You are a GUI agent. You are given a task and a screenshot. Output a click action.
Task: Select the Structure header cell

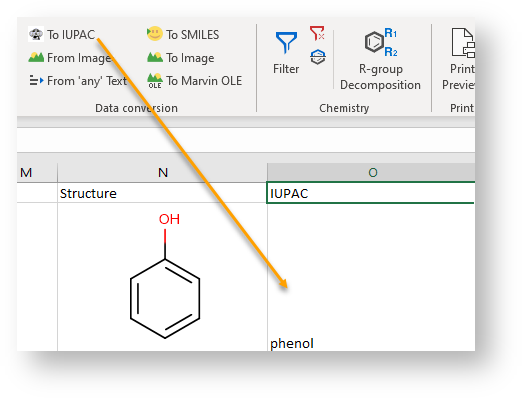(x=162, y=193)
